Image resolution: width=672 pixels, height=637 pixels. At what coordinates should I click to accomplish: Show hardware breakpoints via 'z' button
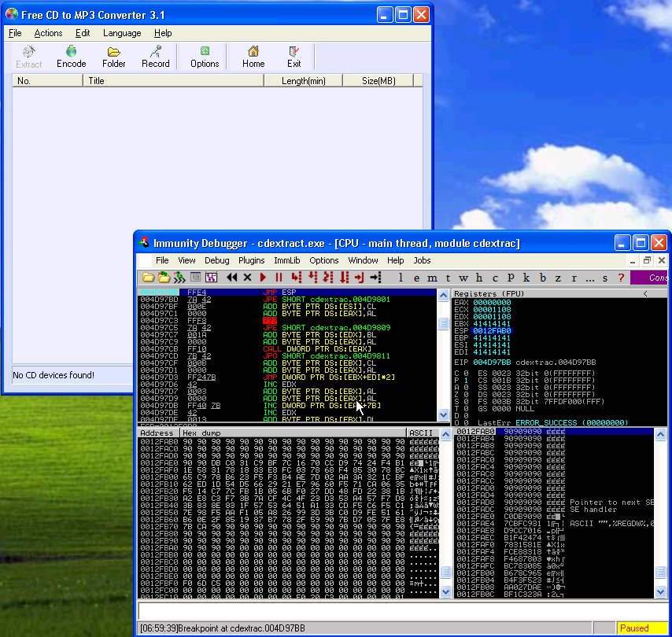point(558,278)
